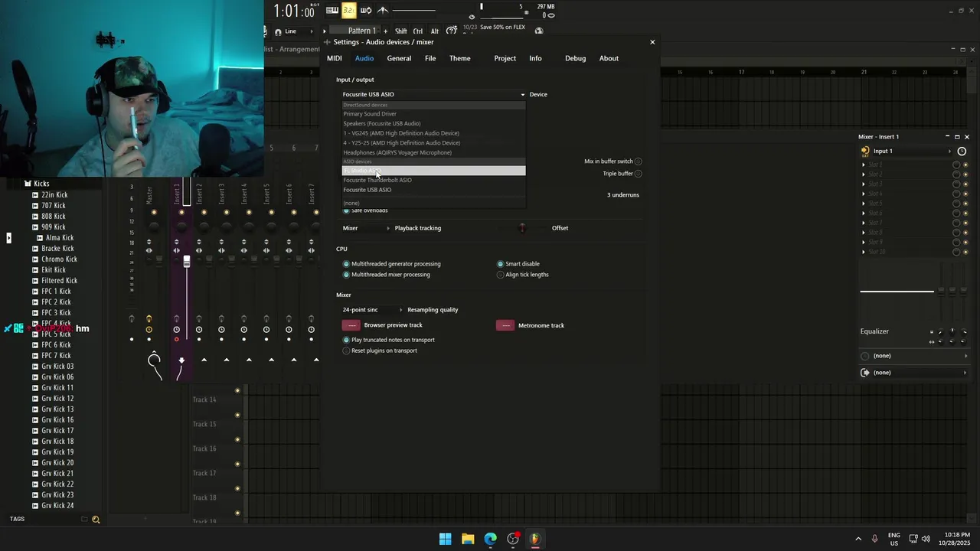
Task: Choose Primary Sound Driver
Action: click(433, 114)
